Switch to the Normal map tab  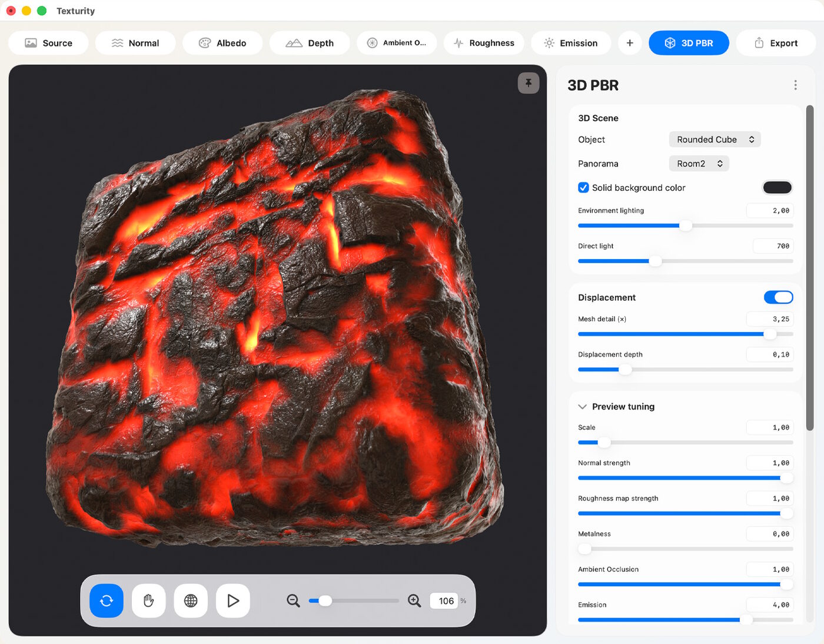point(135,43)
